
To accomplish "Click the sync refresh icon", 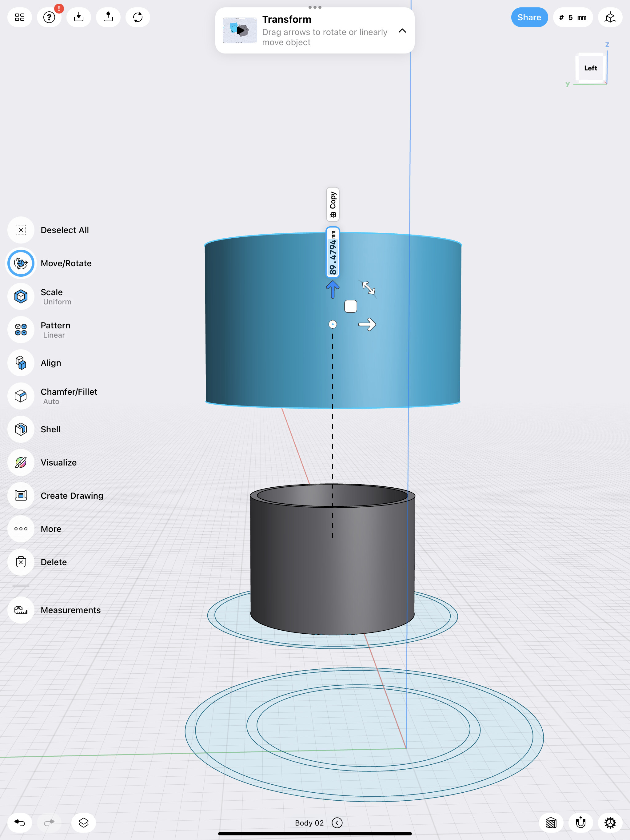I will (x=138, y=18).
